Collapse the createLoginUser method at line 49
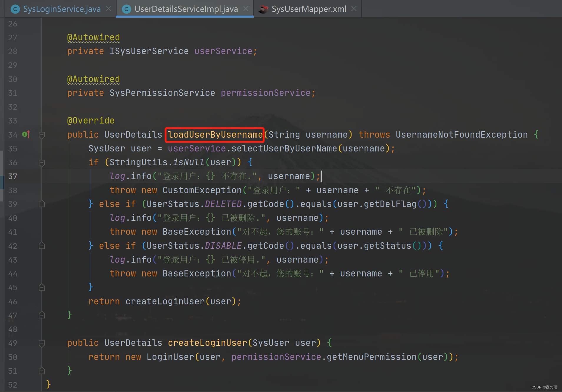This screenshot has height=392, width=562. pyautogui.click(x=42, y=343)
